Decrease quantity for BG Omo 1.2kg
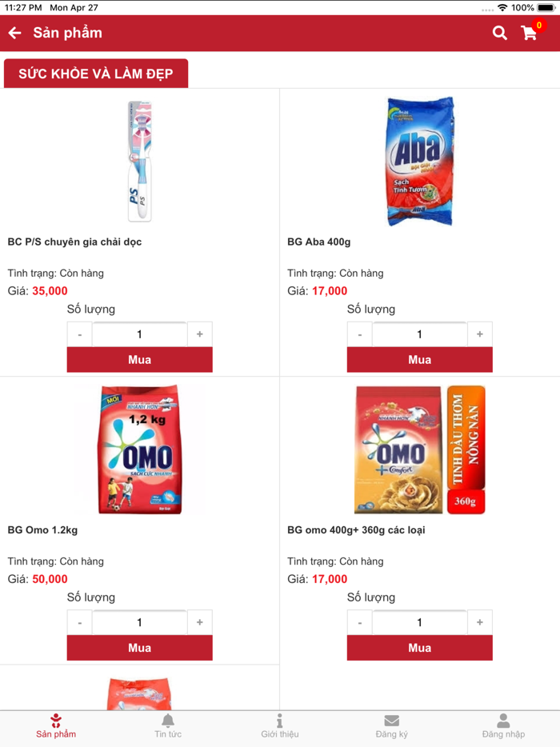560x747 pixels. pyautogui.click(x=79, y=621)
